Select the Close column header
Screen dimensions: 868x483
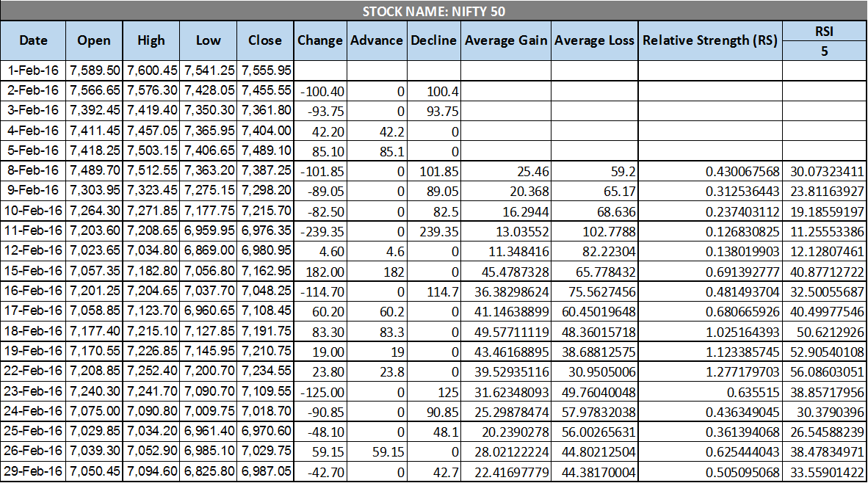pyautogui.click(x=265, y=40)
